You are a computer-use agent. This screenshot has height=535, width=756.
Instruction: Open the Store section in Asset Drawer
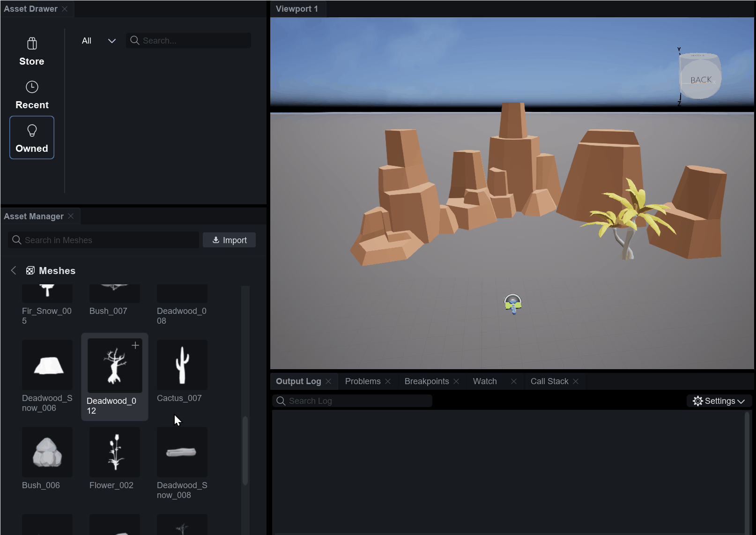click(x=32, y=52)
